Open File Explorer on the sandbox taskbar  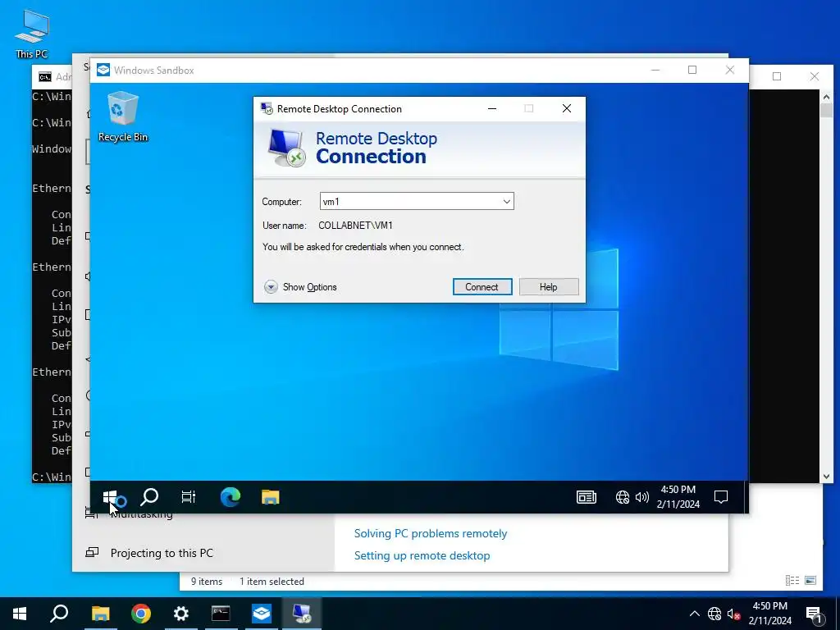pos(271,497)
